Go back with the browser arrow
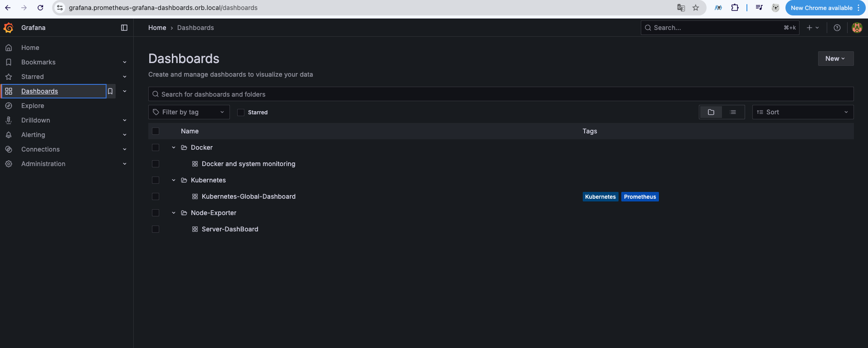Viewport: 868px width, 348px height. click(8, 8)
